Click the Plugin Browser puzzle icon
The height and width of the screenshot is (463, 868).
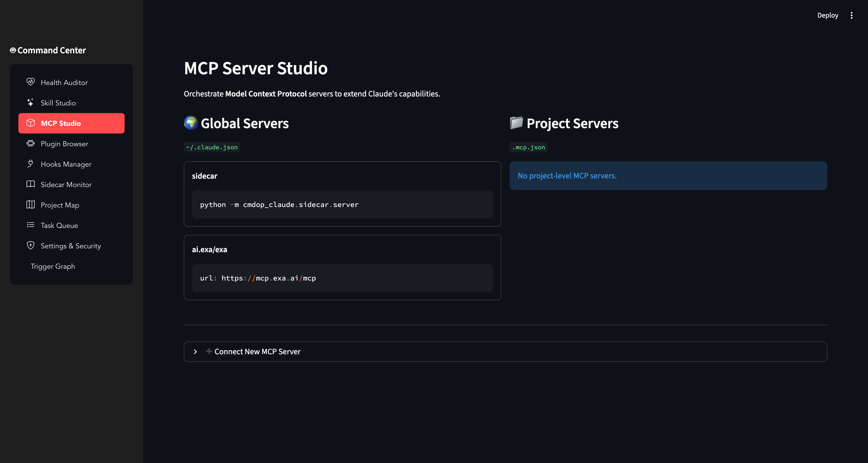30,143
